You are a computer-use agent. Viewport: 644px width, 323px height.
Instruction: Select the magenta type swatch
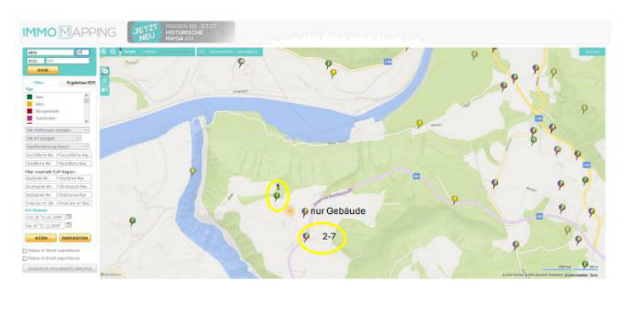point(30,119)
